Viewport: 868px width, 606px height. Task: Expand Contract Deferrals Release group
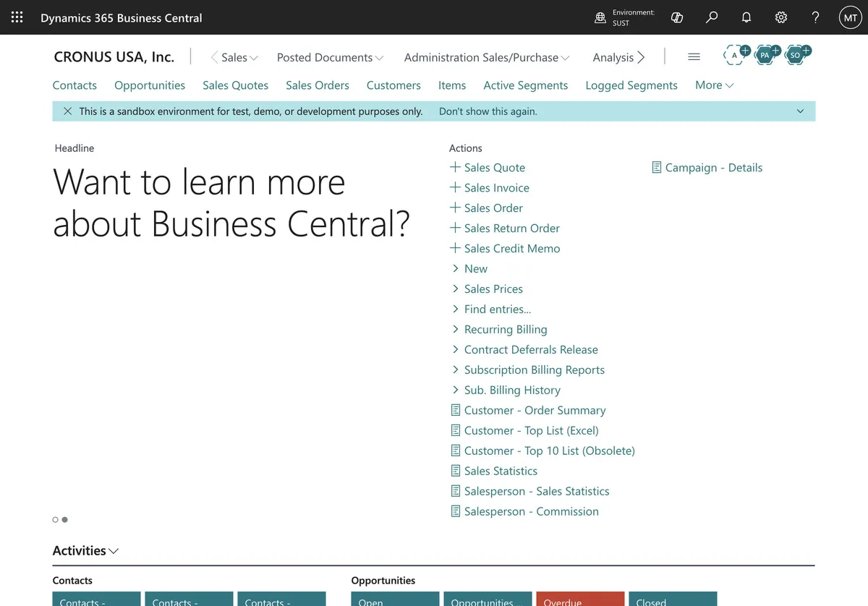524,349
